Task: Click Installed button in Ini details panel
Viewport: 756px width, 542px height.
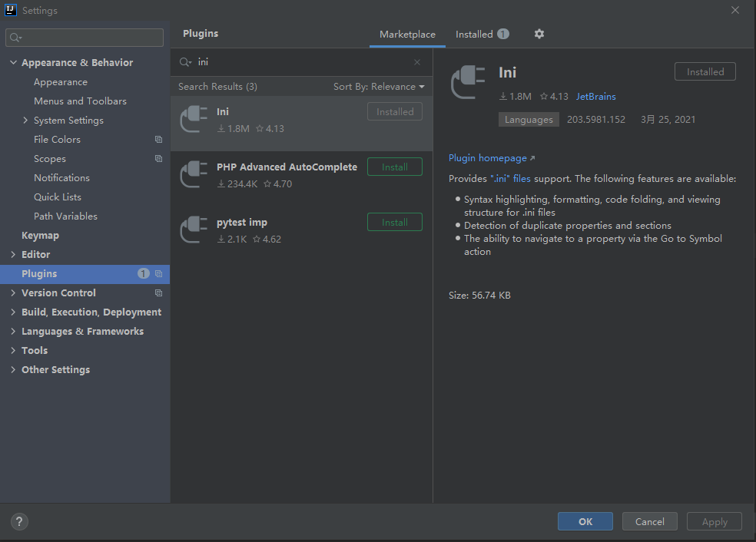Action: (705, 72)
